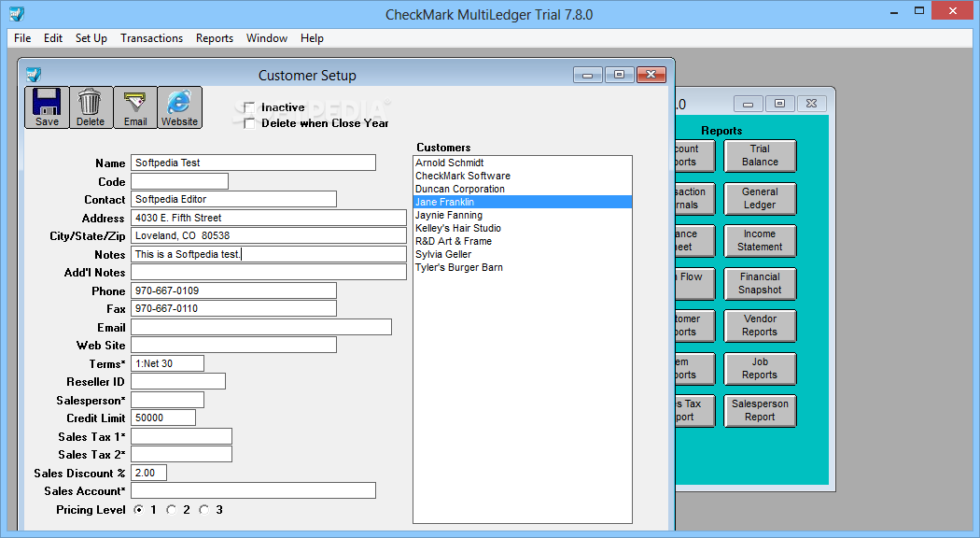Click the City/State/Zip field
The image size is (980, 538).
tap(268, 235)
